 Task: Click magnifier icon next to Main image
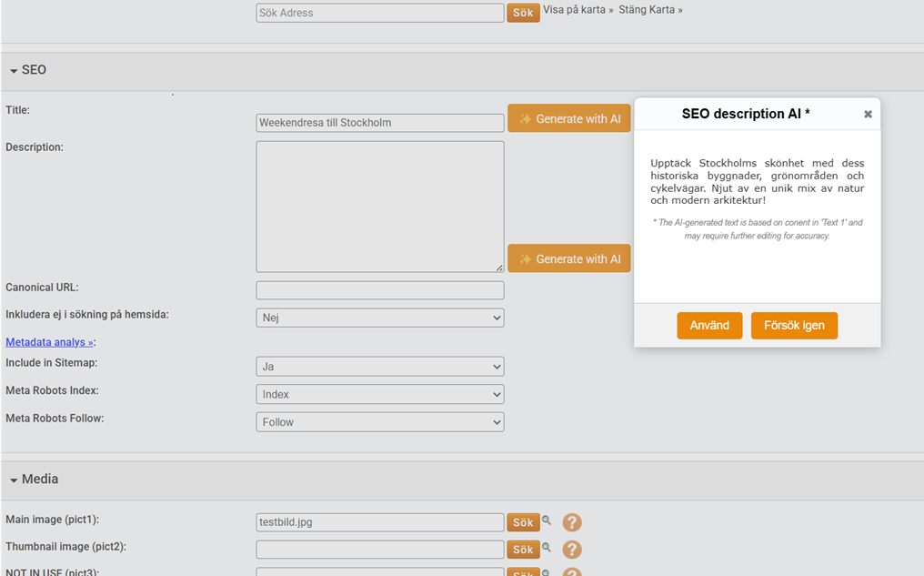click(547, 521)
